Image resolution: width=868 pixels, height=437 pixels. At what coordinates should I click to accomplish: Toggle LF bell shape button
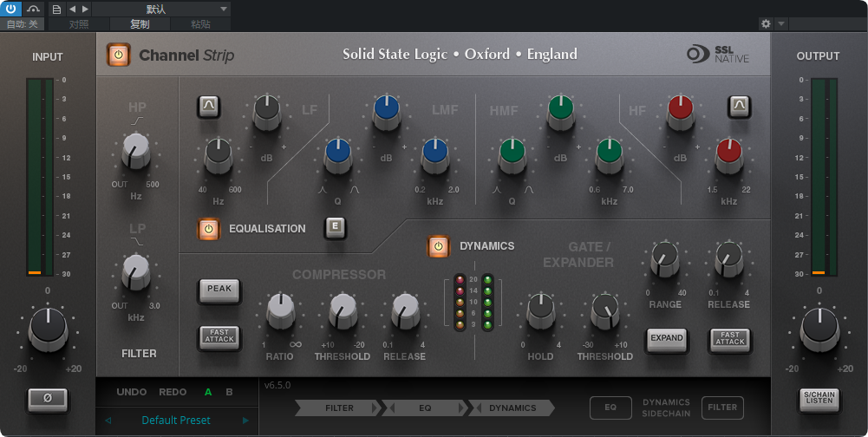(209, 107)
